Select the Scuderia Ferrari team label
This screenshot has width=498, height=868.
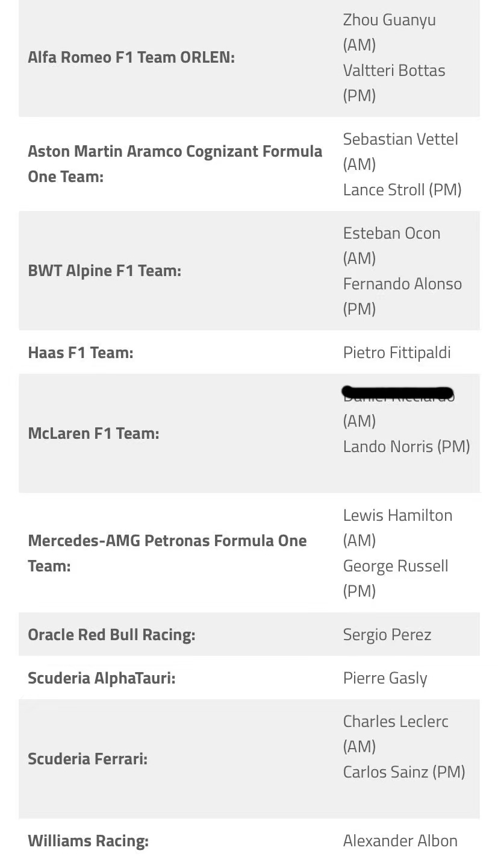click(x=87, y=759)
